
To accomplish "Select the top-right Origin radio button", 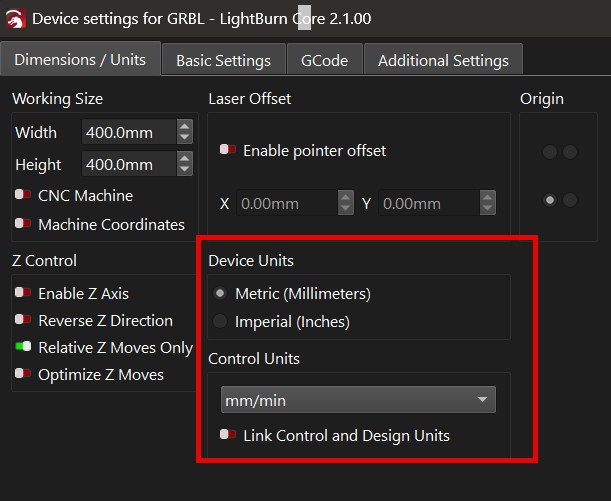I will coord(570,152).
